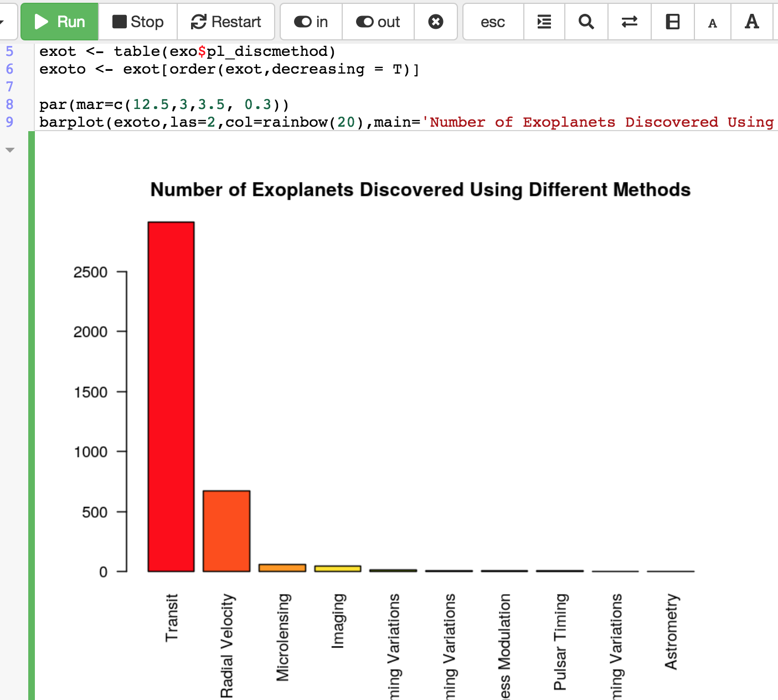
Task: Open dropdown arrow left of Run
Action: point(3,22)
